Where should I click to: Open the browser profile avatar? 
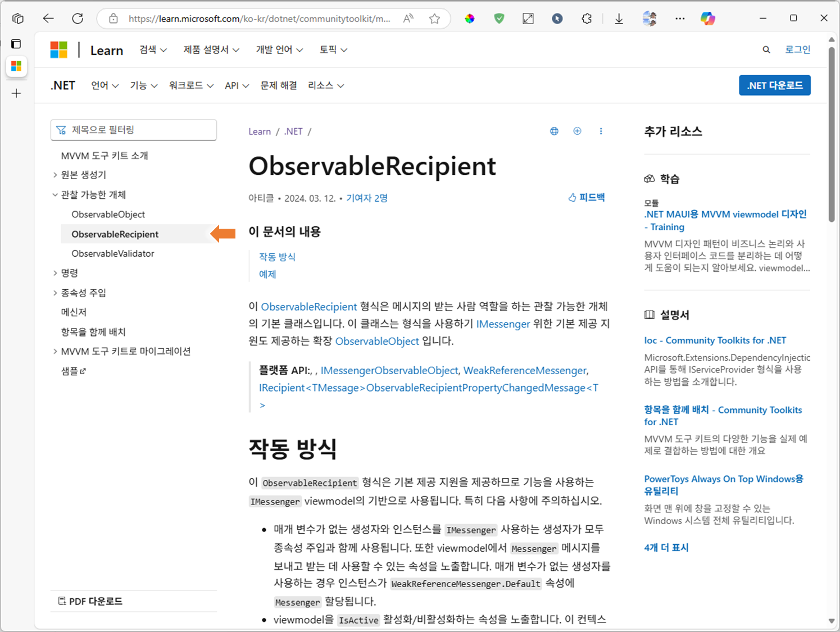tap(650, 19)
